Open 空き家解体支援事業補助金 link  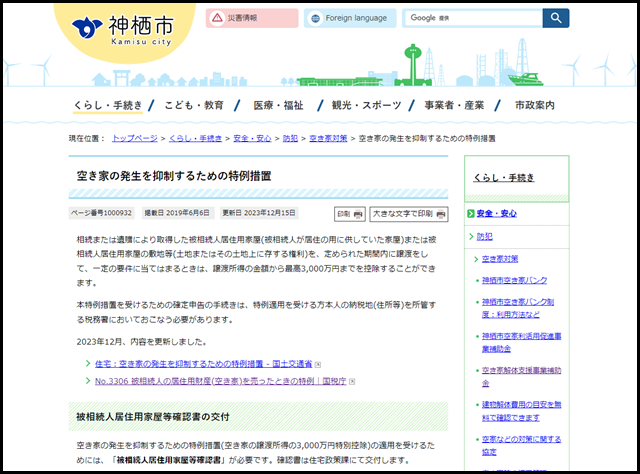(522, 376)
